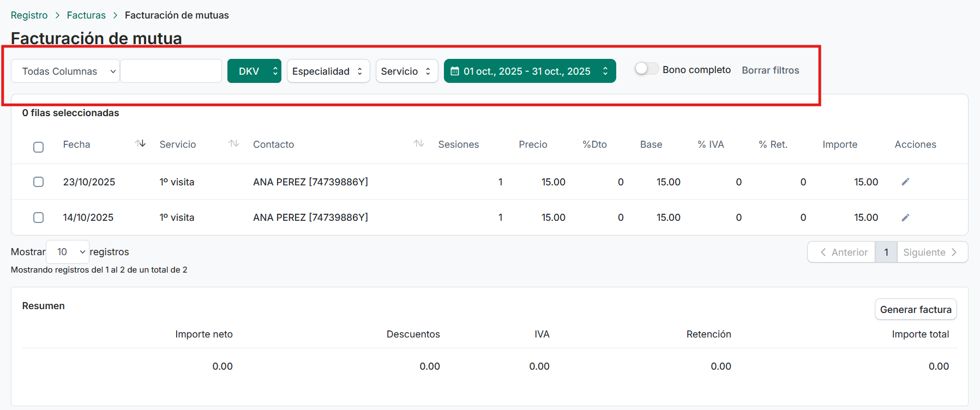This screenshot has width=980, height=410.
Task: Check the select-all rows checkbox
Action: point(39,147)
